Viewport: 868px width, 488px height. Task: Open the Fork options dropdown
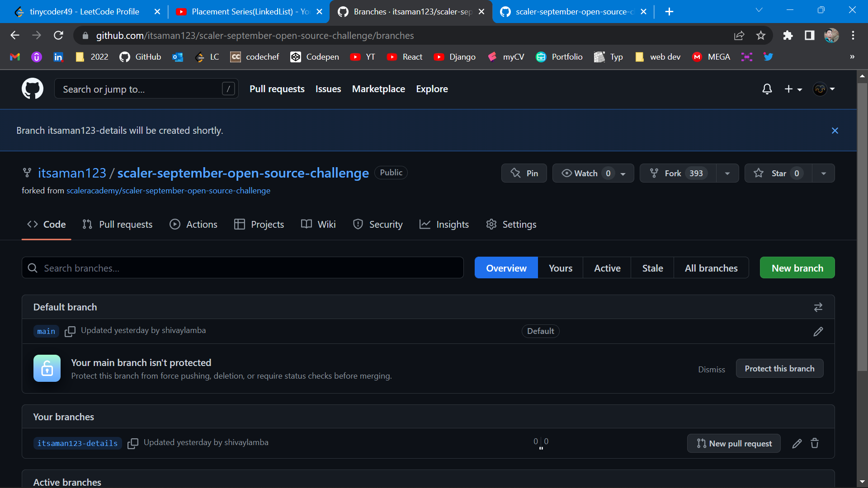(x=727, y=173)
